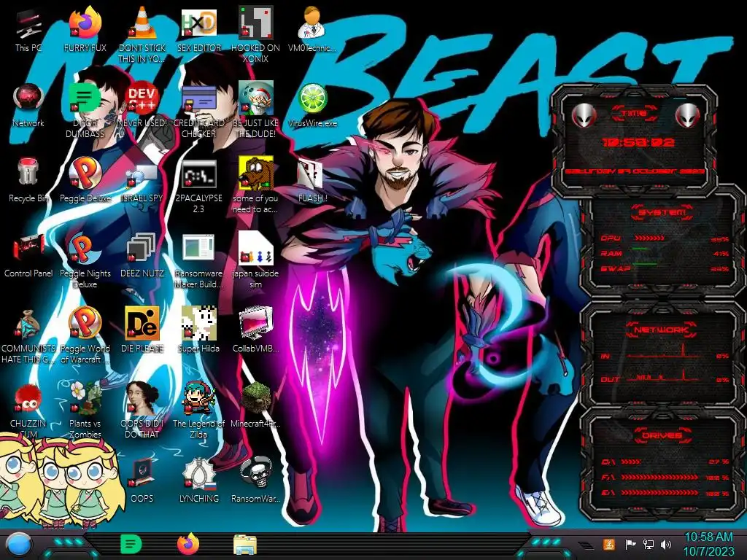Click the CPU usage bar in System widget

pos(650,238)
